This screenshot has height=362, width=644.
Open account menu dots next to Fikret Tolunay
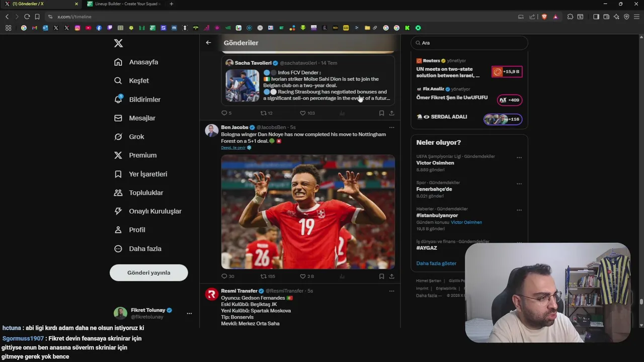189,313
